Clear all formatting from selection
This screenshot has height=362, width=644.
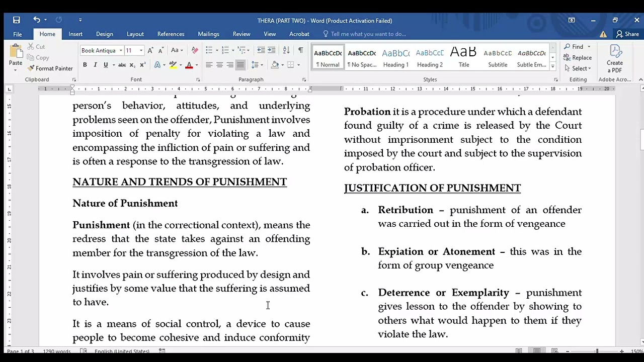[x=195, y=50]
